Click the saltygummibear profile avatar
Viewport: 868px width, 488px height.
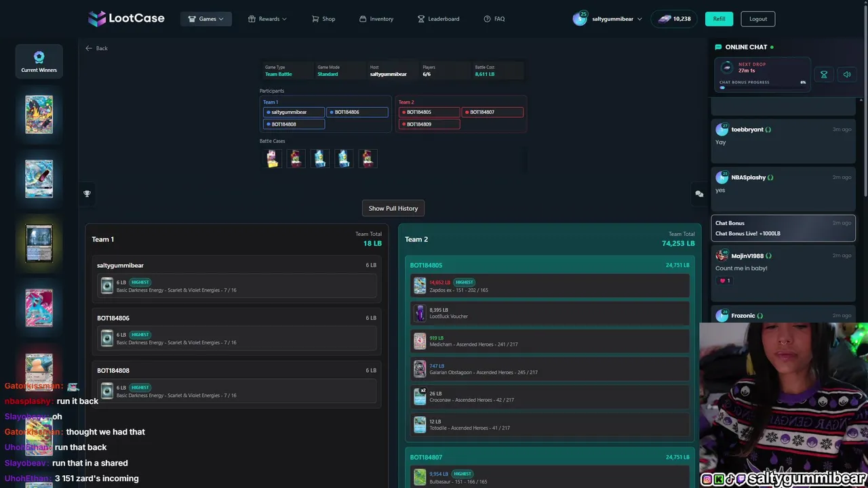click(x=580, y=18)
